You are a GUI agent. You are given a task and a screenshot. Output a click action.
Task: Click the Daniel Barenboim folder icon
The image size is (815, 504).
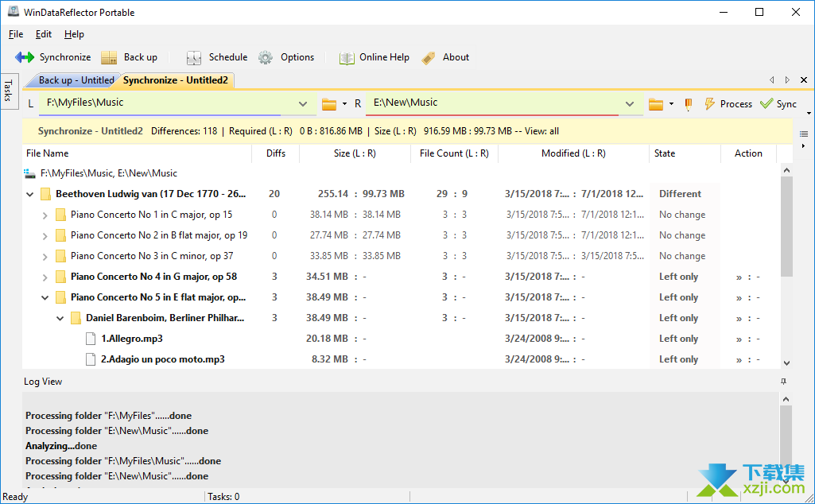[76, 318]
